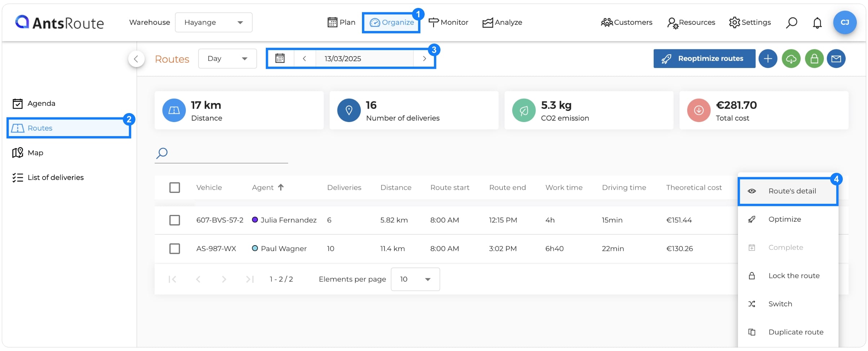The image size is (868, 351).
Task: Go to previous page of table
Action: (198, 279)
